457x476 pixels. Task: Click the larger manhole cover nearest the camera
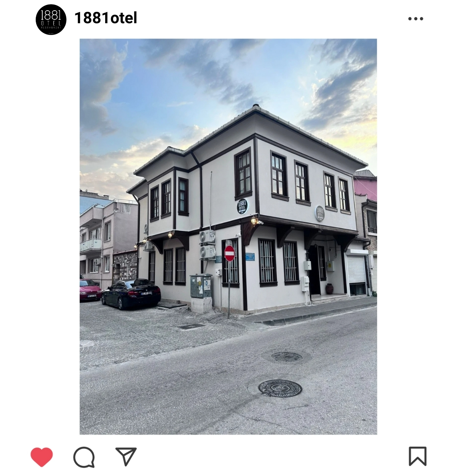(280, 388)
